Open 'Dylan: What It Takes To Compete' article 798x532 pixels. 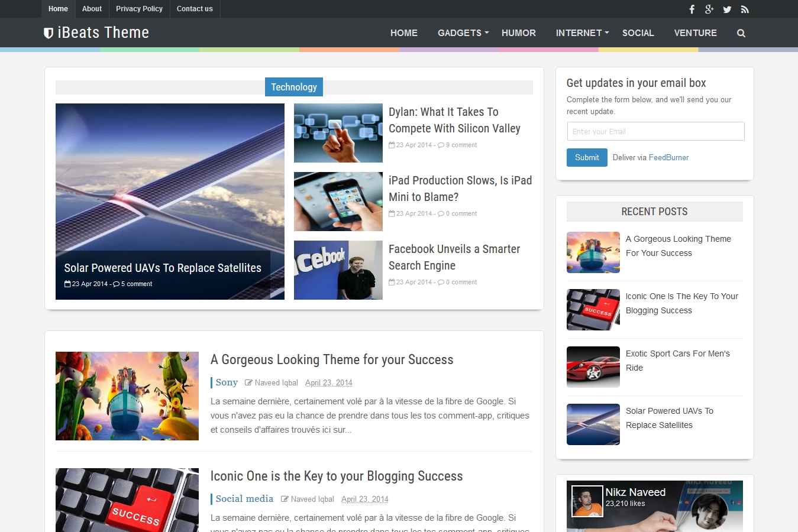pos(454,120)
